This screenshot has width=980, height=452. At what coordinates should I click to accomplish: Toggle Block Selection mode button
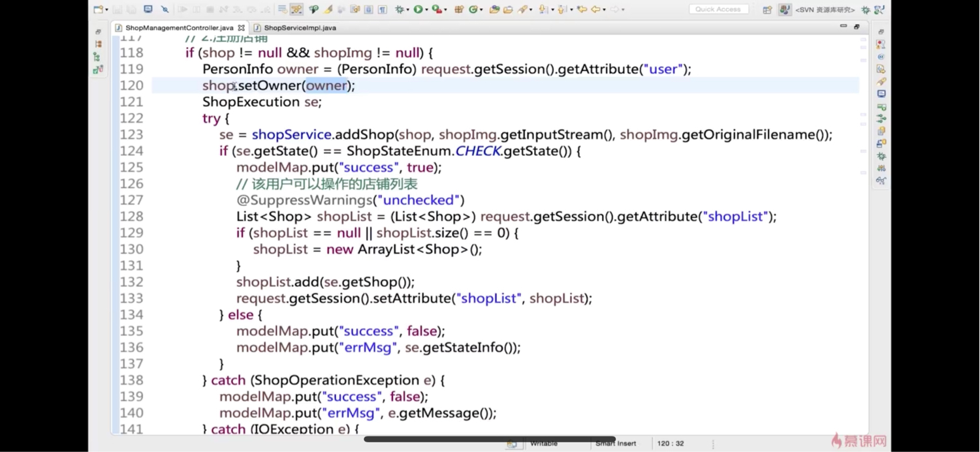(x=369, y=9)
